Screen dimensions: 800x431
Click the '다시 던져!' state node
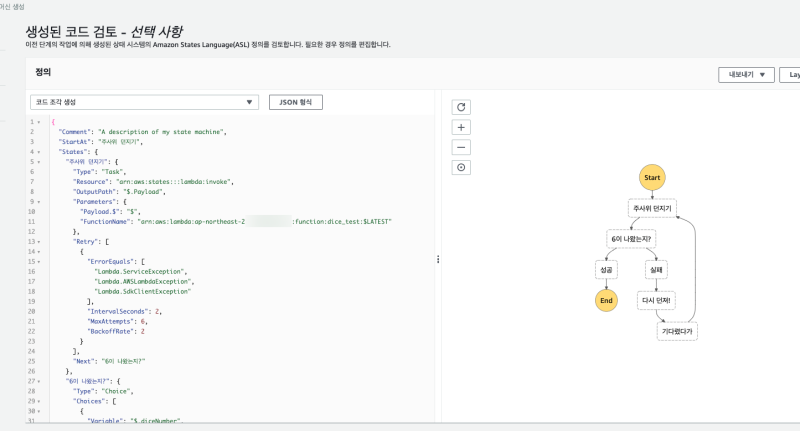pyautogui.click(x=657, y=300)
